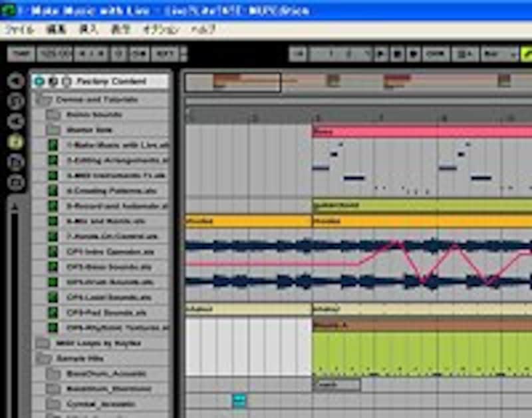Click Live Set icon for OP6-Rhythmic Textures
This screenshot has width=532, height=418.
[x=53, y=327]
